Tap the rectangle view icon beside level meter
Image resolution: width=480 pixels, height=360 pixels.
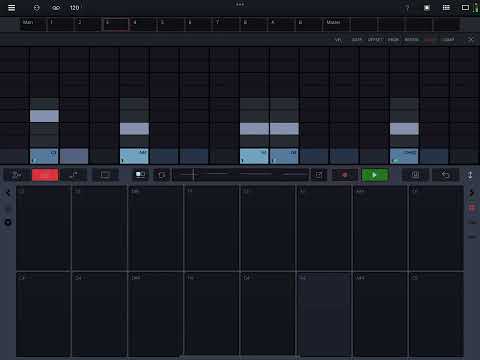click(465, 8)
